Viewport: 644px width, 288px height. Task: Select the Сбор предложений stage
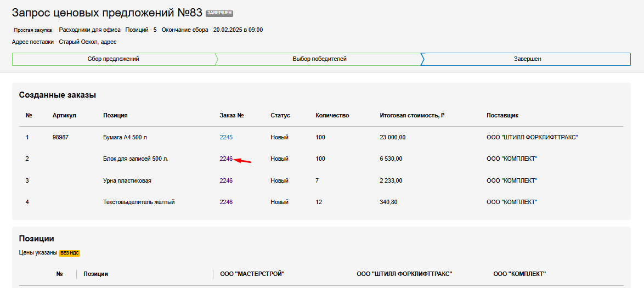pyautogui.click(x=113, y=59)
